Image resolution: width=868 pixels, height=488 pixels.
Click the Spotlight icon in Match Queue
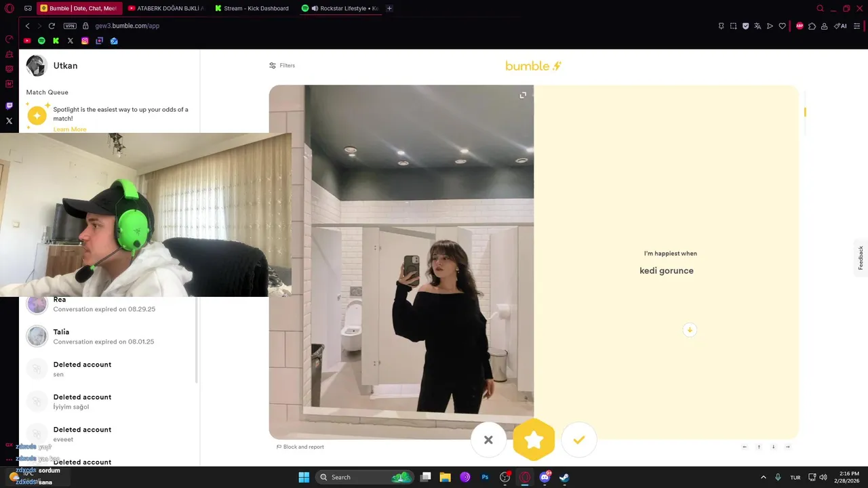pos(37,116)
